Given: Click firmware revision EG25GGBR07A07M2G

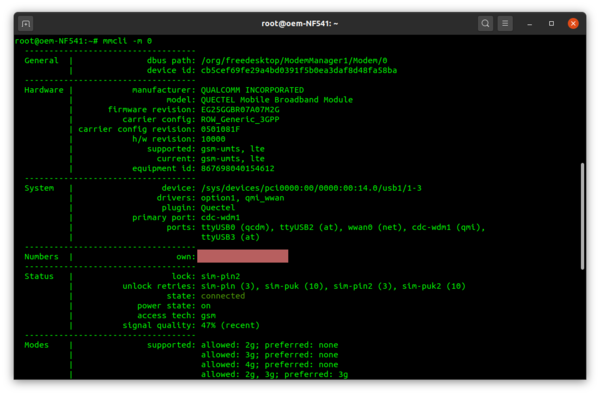Looking at the screenshot, I should (x=240, y=109).
